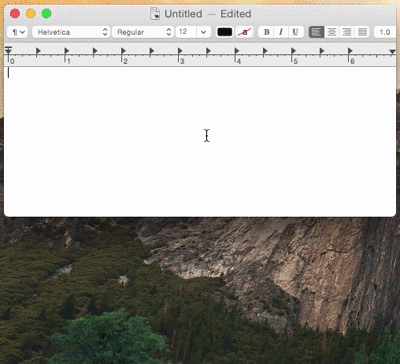400x364 pixels.
Task: Select the tab stop between 1 and 2
Action: coord(95,51)
